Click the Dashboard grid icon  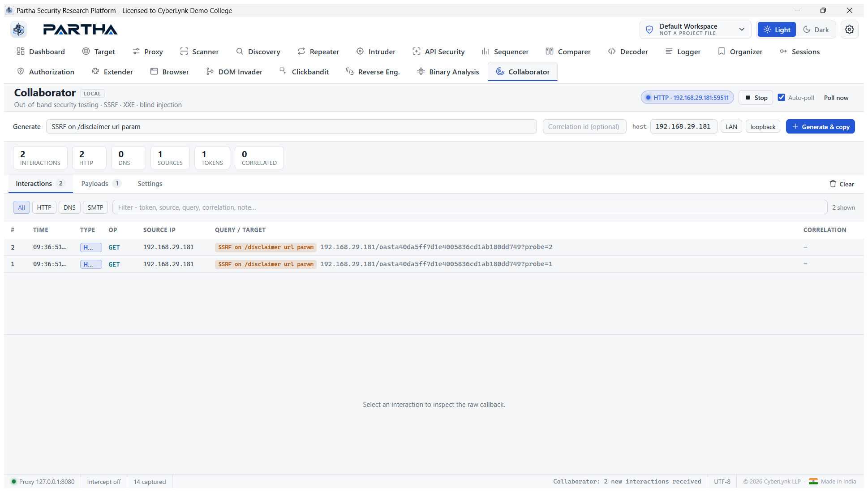(21, 52)
